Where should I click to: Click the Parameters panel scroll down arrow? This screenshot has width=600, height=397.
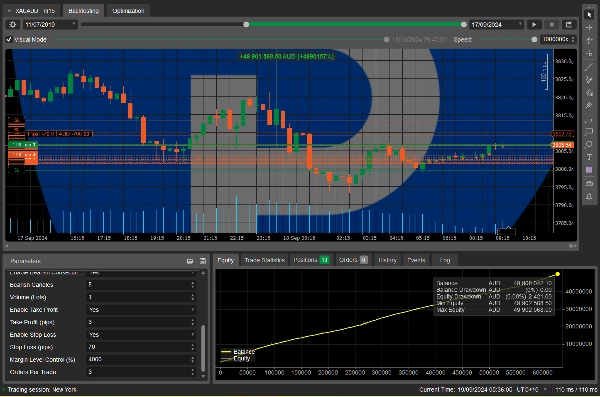click(203, 377)
